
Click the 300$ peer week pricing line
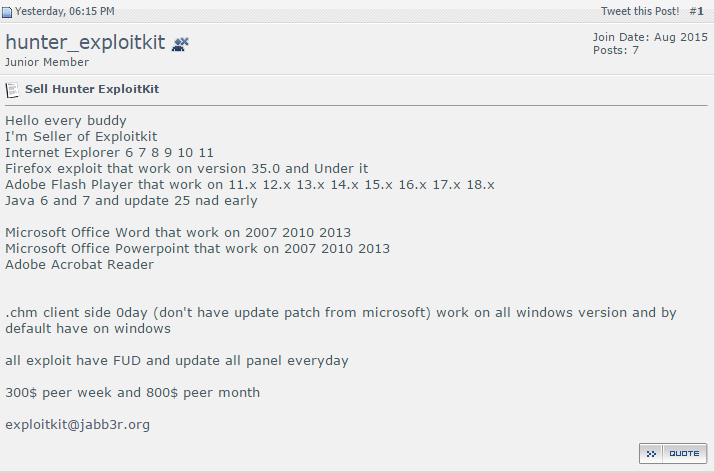point(132,393)
